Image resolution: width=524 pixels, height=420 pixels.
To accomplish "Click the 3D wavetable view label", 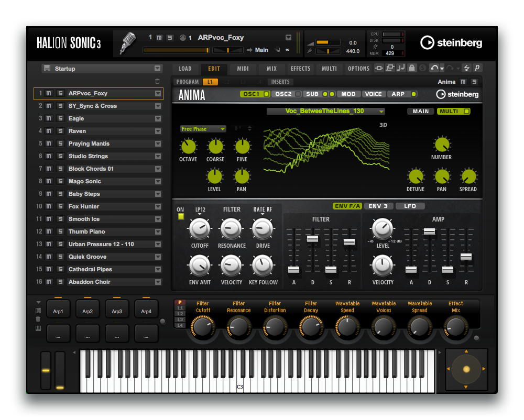I will [x=384, y=125].
